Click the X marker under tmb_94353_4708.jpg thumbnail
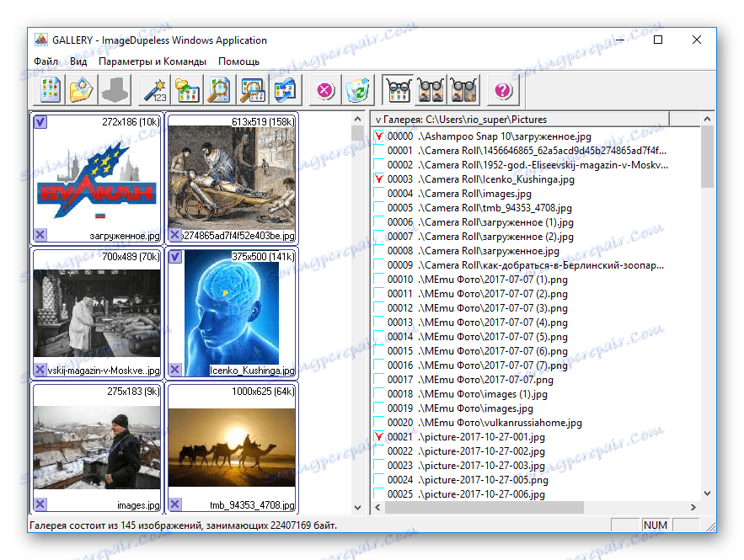744x560 pixels. click(x=174, y=506)
